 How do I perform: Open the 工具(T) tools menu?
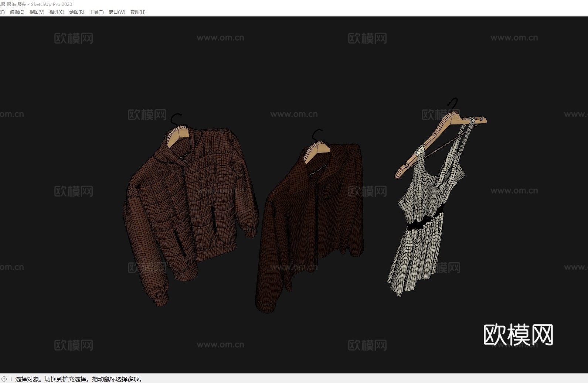[97, 12]
